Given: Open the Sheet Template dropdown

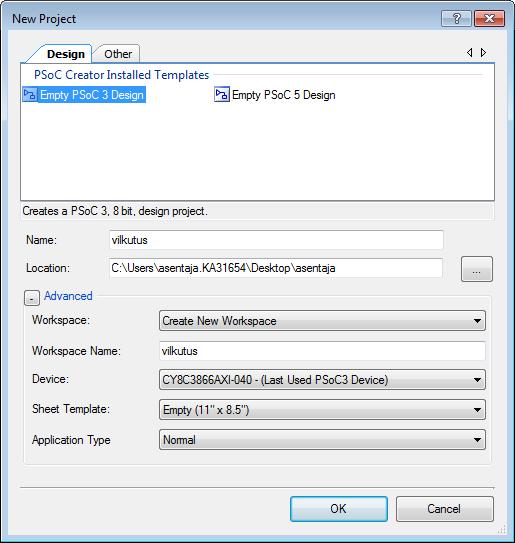Looking at the screenshot, I should click(322, 410).
